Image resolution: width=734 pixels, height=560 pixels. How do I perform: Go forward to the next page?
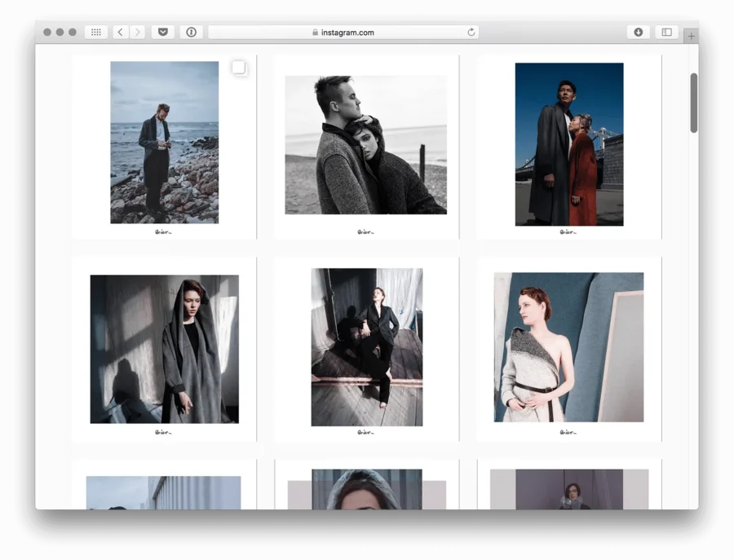137,33
